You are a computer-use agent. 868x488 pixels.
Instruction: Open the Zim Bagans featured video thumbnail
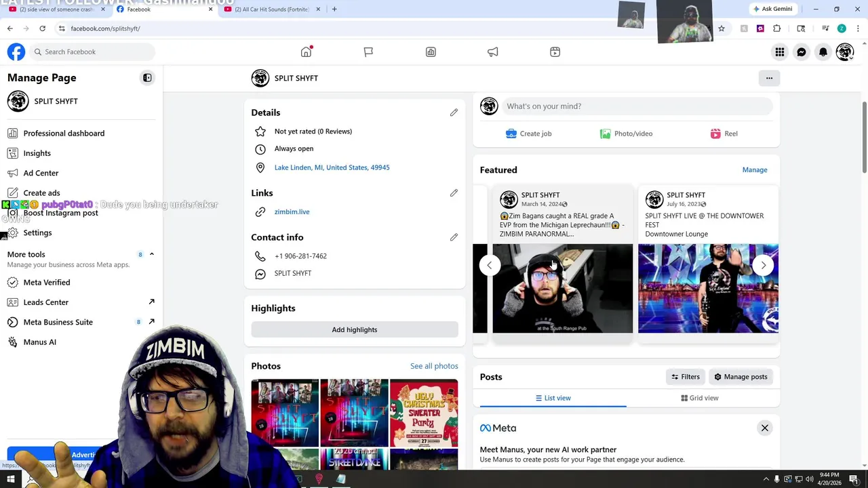click(x=562, y=289)
